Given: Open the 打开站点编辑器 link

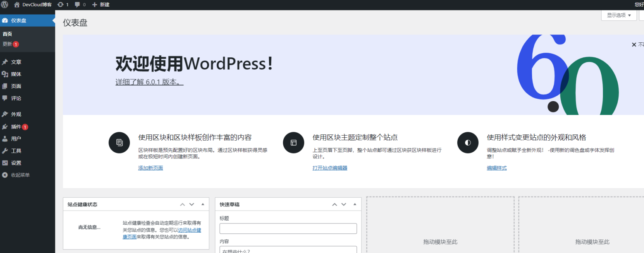Looking at the screenshot, I should 330,168.
